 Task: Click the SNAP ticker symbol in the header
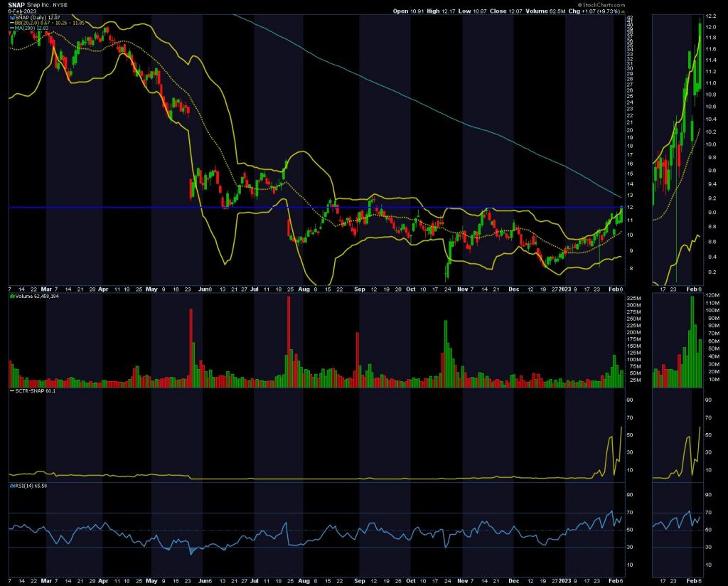click(16, 5)
